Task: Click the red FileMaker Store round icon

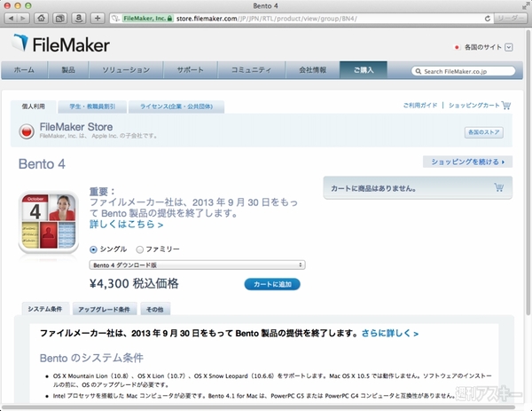Action: (27, 131)
